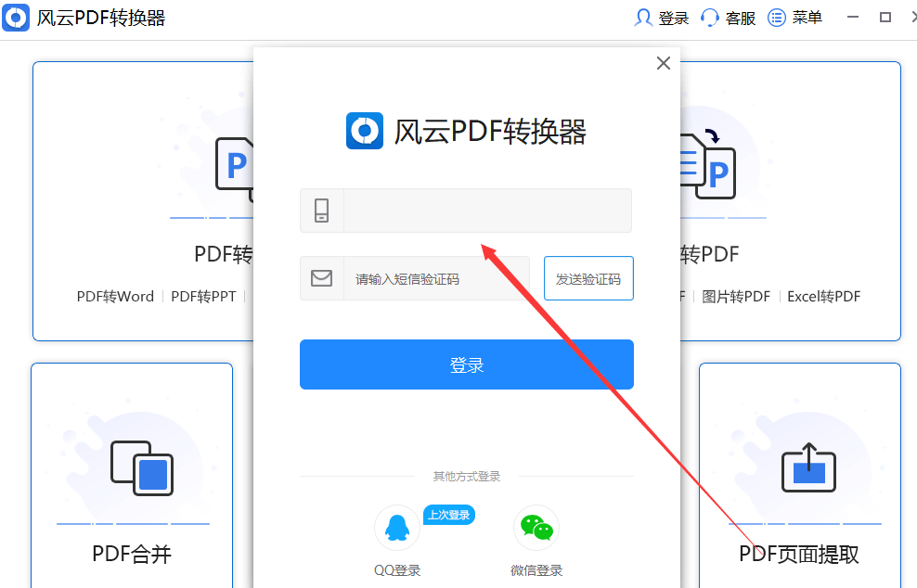Screen dimensions: 917x588
Task: Select 图片转PDF option
Action: [x=736, y=297]
